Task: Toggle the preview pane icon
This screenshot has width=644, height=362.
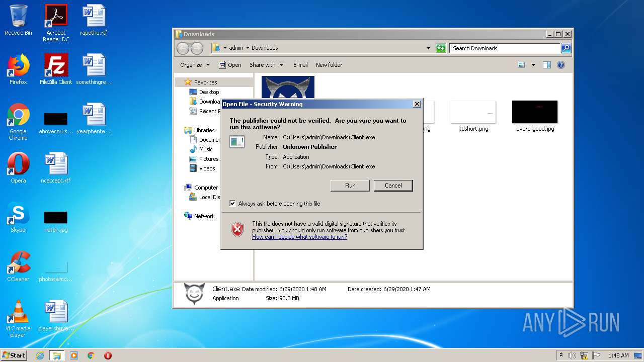Action: pos(547,65)
